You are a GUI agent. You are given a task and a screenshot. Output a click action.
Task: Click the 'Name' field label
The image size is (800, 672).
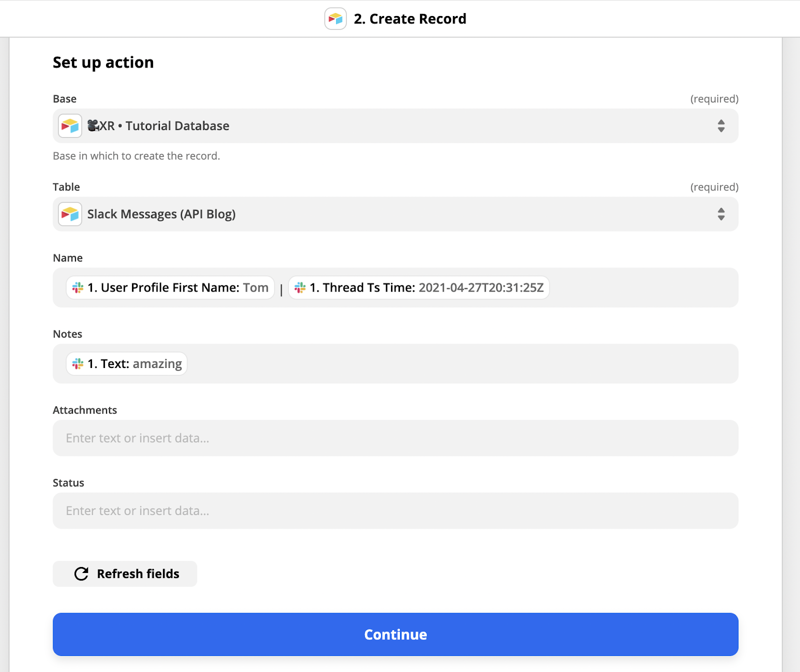click(x=68, y=258)
